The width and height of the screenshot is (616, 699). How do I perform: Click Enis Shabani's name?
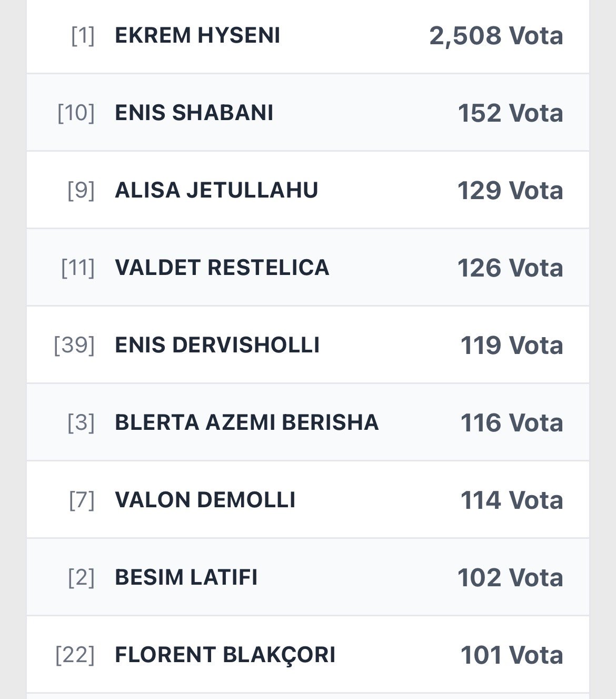[x=194, y=113]
